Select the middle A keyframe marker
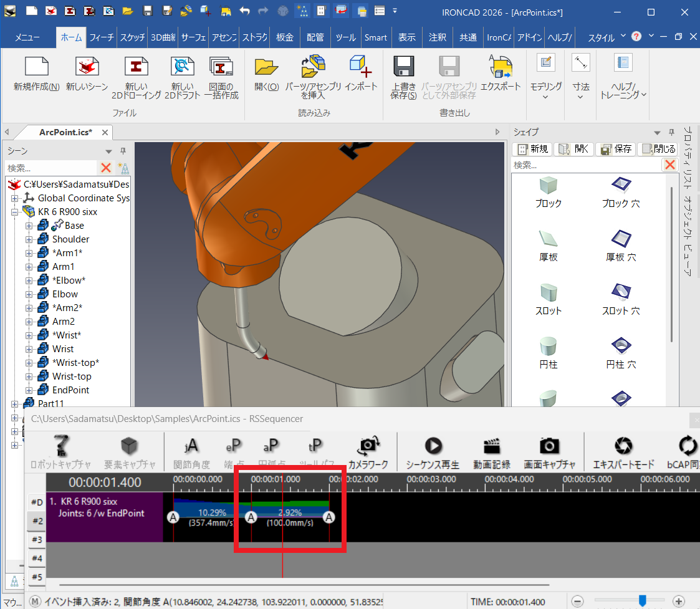 tap(251, 517)
